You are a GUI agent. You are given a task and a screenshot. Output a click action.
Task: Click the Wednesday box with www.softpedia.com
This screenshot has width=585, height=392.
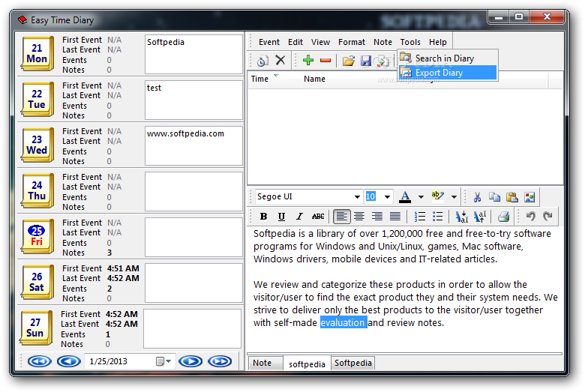pyautogui.click(x=193, y=146)
